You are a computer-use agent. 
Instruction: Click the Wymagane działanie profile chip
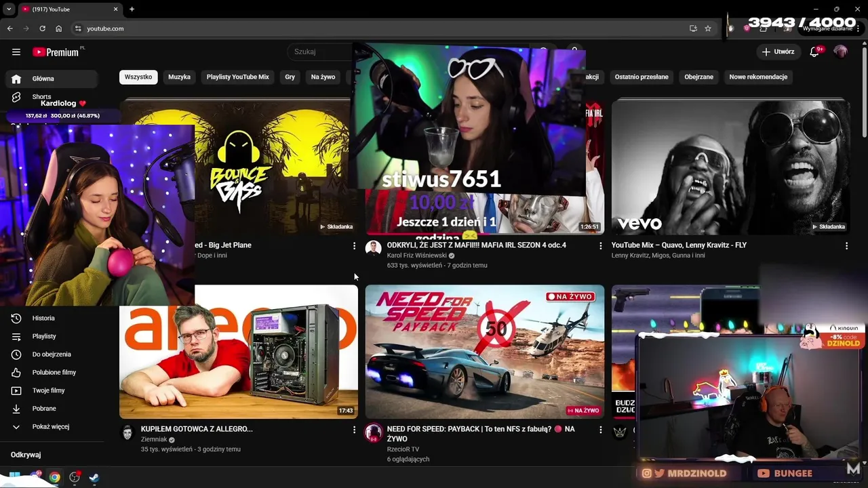coord(828,28)
